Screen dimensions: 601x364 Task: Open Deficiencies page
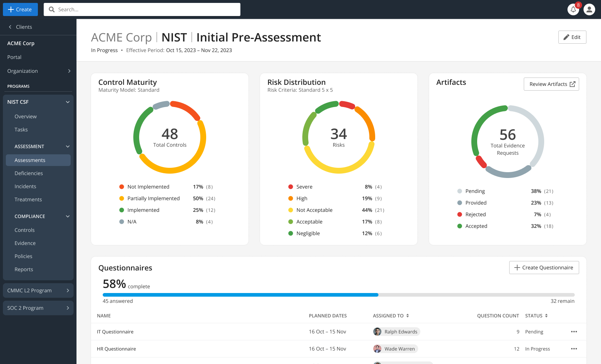tap(29, 173)
